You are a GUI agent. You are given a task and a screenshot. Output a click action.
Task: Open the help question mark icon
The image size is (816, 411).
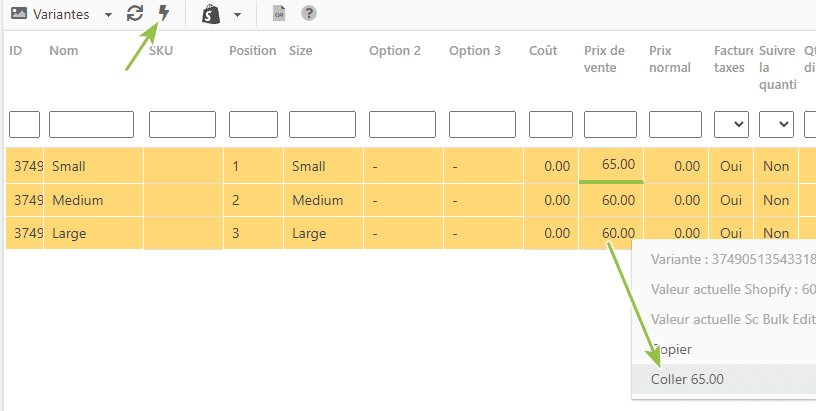tap(309, 14)
